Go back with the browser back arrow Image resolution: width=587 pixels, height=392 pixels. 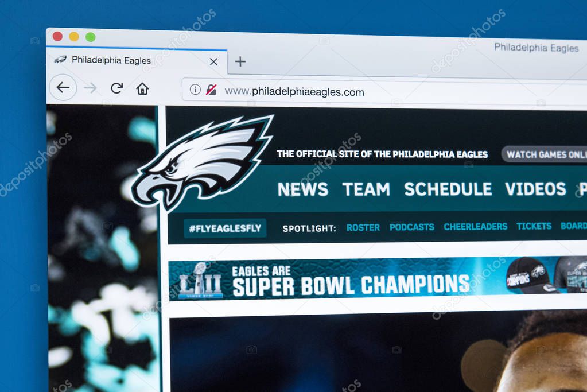63,88
